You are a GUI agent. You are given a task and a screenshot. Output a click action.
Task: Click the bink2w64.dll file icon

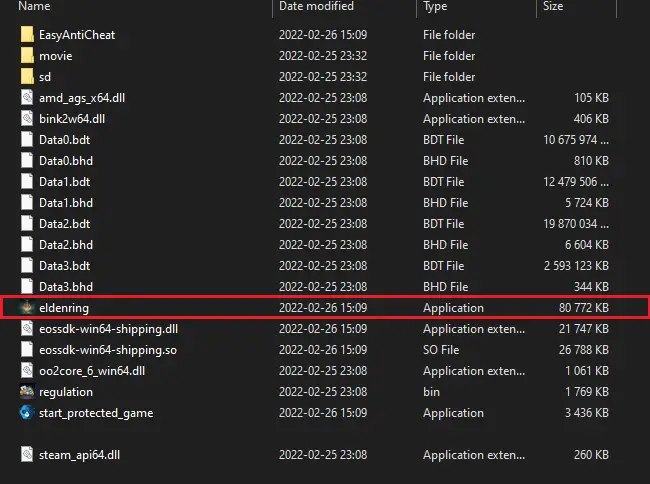[x=27, y=119]
